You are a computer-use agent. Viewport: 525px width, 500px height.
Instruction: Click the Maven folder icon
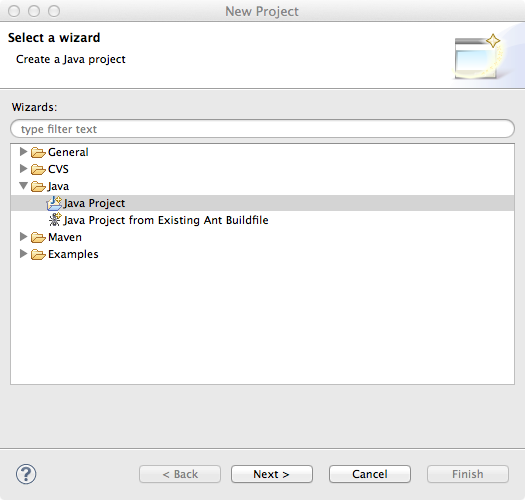coord(38,237)
